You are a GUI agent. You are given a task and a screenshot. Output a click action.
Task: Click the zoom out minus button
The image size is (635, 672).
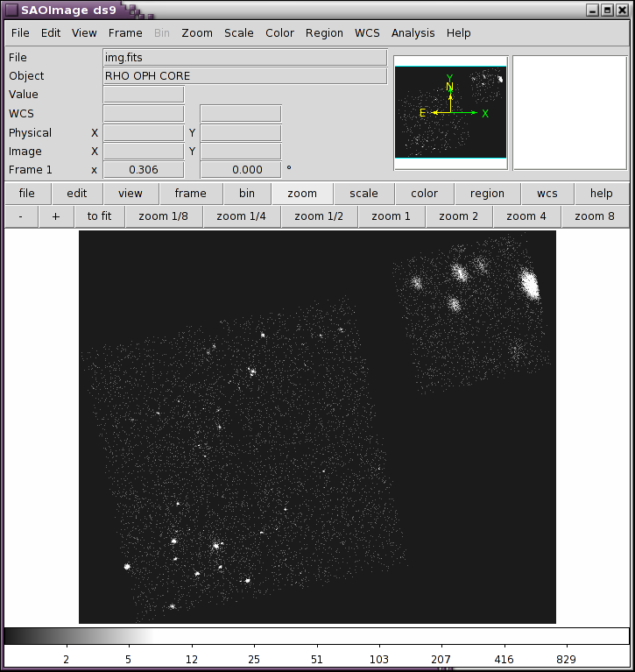tap(21, 216)
